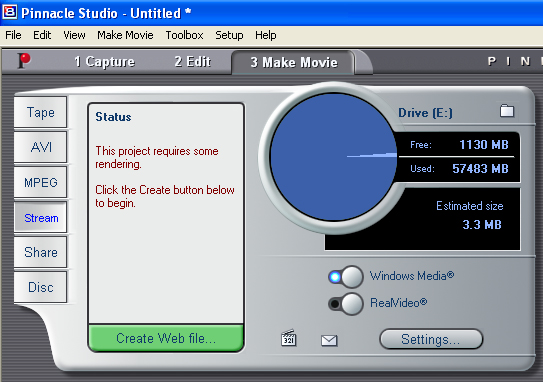
Task: Click the Estimated size 3.3 MB readout
Action: click(469, 215)
